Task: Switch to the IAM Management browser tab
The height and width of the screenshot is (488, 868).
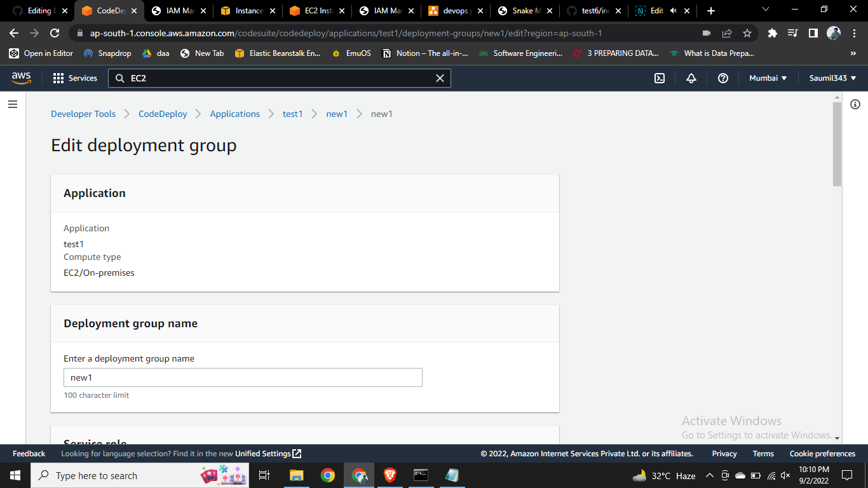Action: pyautogui.click(x=178, y=11)
